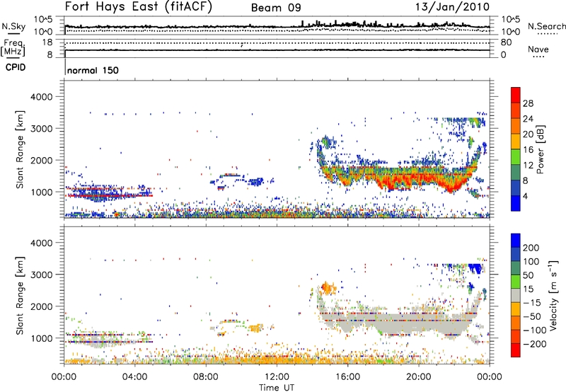566x392 pixels.
Task: Click the Velocity [m s-1] colorbar title
Action: click(554, 295)
